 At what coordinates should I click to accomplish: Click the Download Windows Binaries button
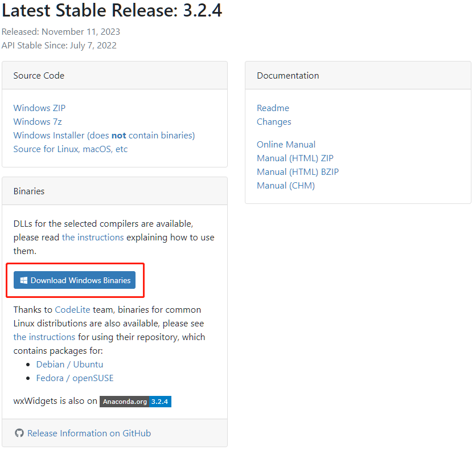[75, 280]
